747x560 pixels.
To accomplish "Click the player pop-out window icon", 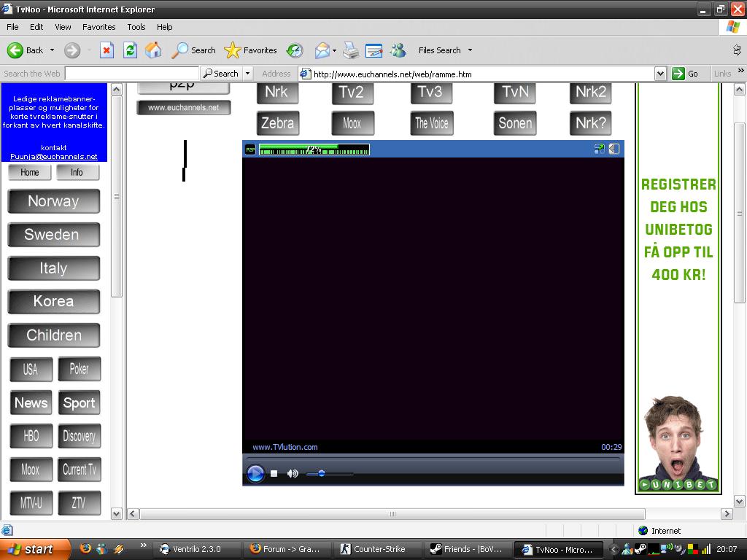I will (600, 149).
